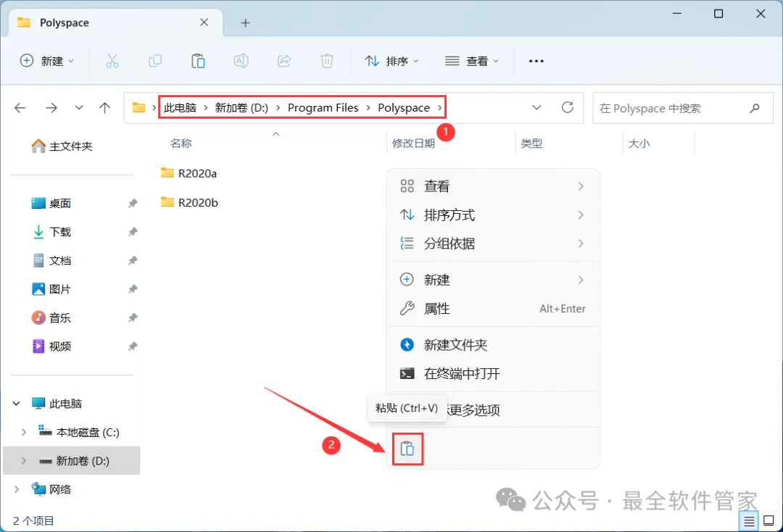783x532 pixels.
Task: Unpin 桌面 from quick access
Action: (x=133, y=203)
